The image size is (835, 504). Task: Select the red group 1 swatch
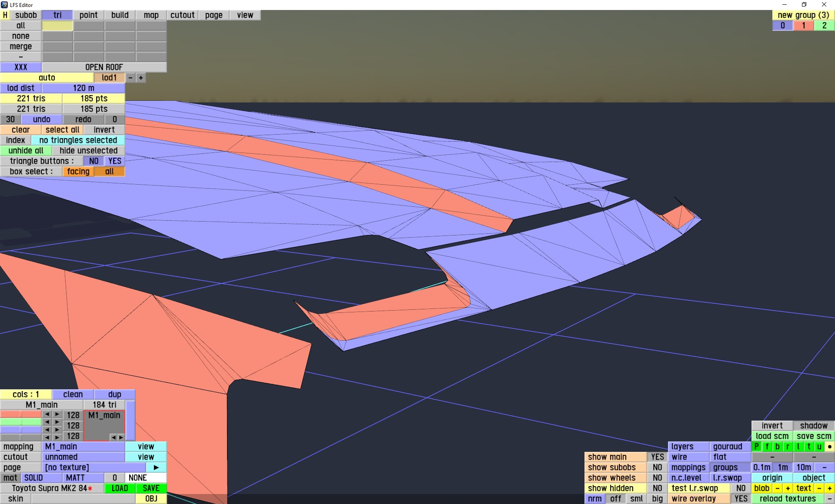pos(803,25)
